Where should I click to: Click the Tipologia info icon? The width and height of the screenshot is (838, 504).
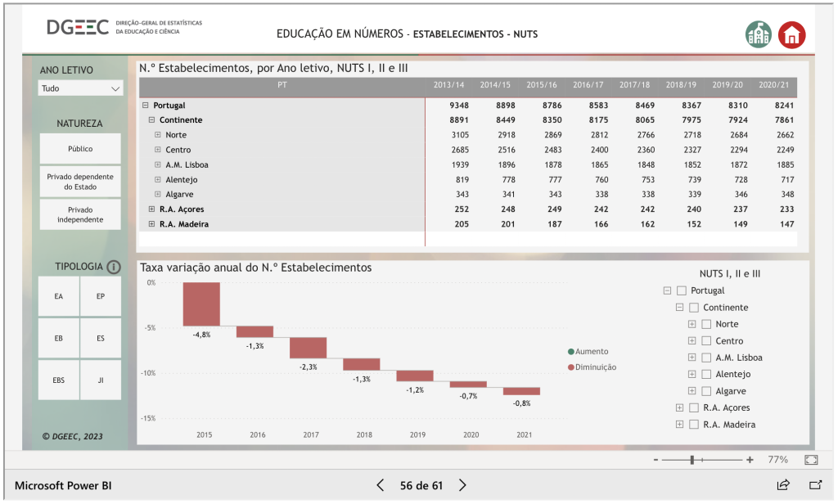(114, 267)
